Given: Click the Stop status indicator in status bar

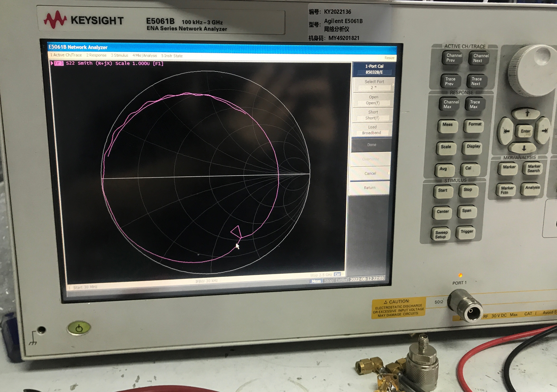Looking at the screenshot, I should [x=329, y=280].
